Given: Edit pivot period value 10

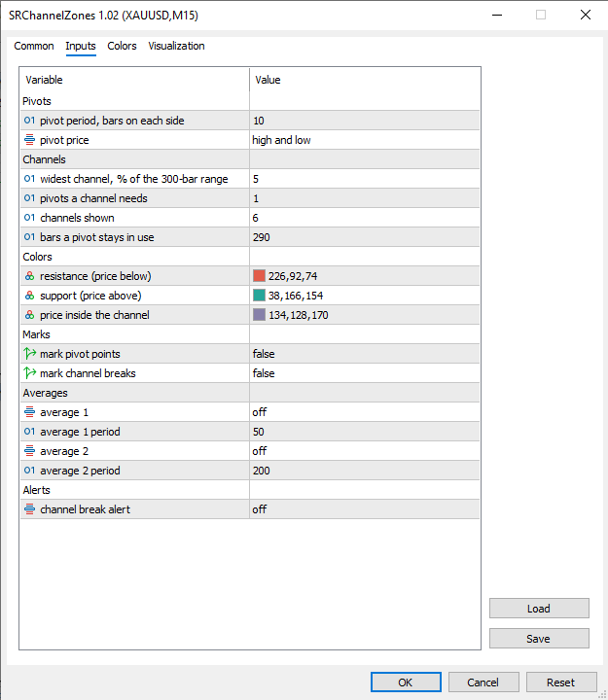Looking at the screenshot, I should point(365,121).
